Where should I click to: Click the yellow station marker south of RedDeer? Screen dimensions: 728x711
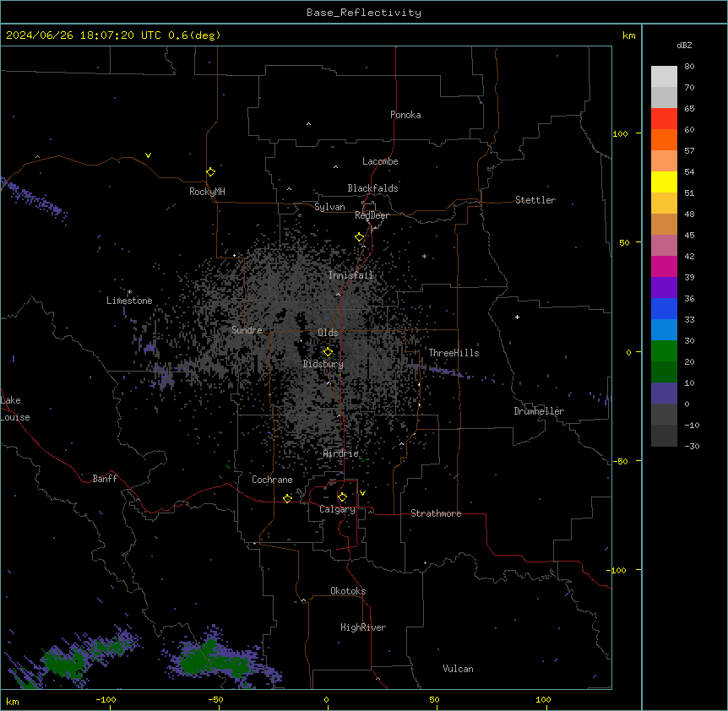point(359,237)
